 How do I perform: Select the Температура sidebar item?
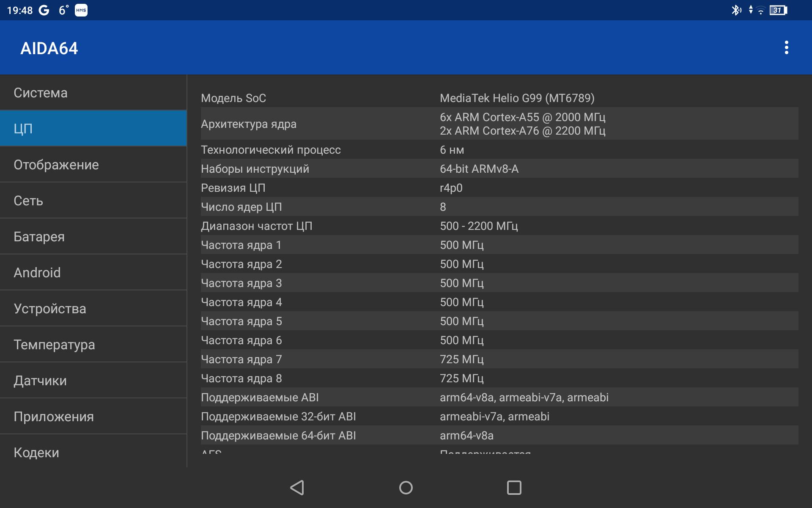pos(93,345)
